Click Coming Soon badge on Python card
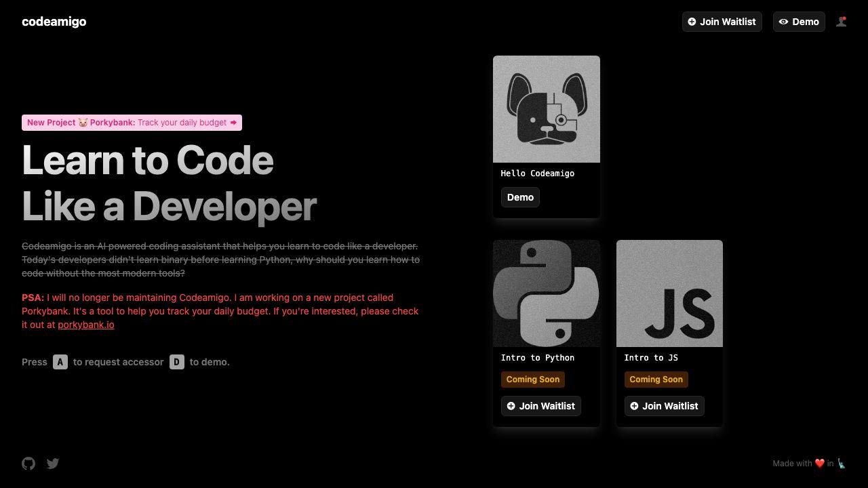Viewport: 868px width, 488px height. pos(533,380)
